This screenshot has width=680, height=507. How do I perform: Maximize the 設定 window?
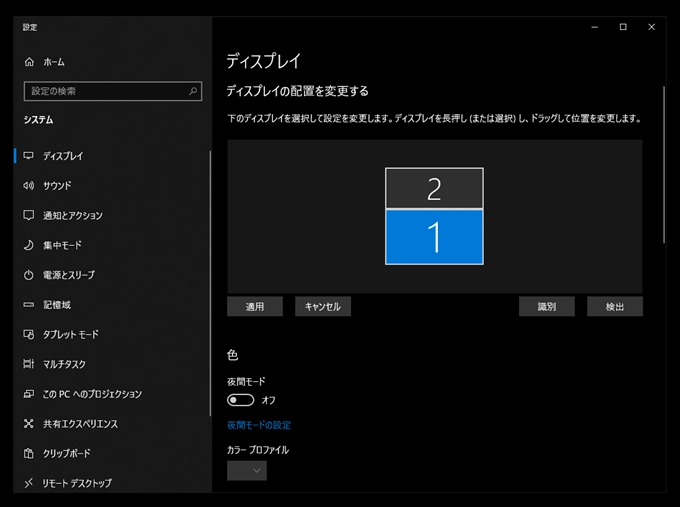623,27
